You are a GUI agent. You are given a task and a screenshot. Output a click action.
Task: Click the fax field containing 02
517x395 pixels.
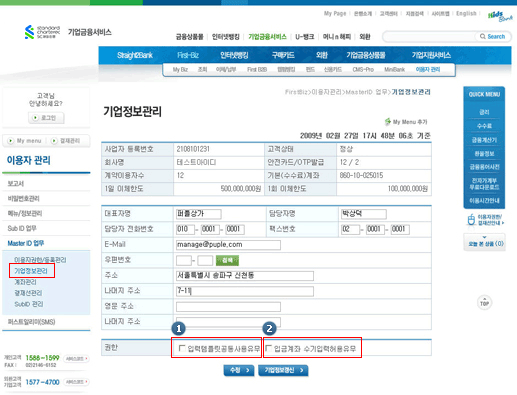(350, 229)
